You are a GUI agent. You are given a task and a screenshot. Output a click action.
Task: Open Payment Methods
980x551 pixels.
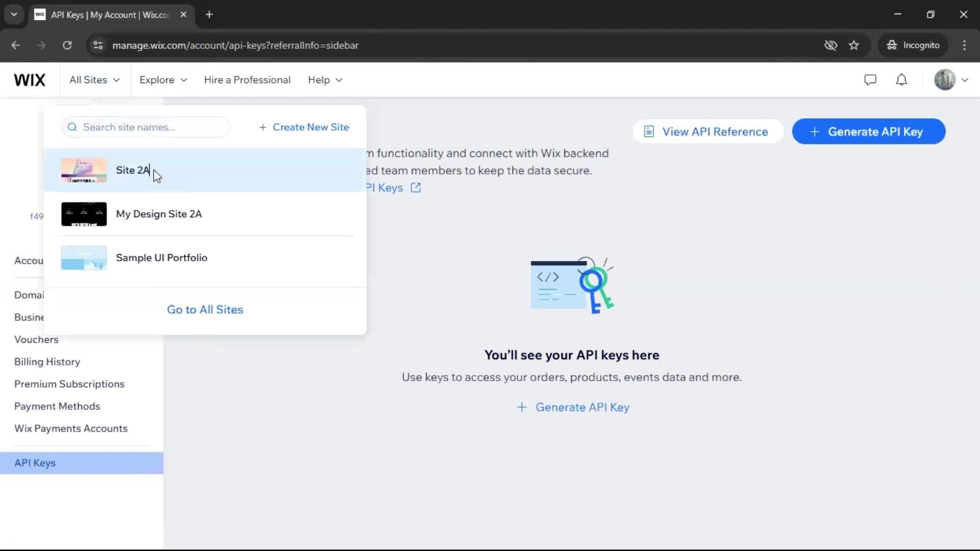pos(57,407)
